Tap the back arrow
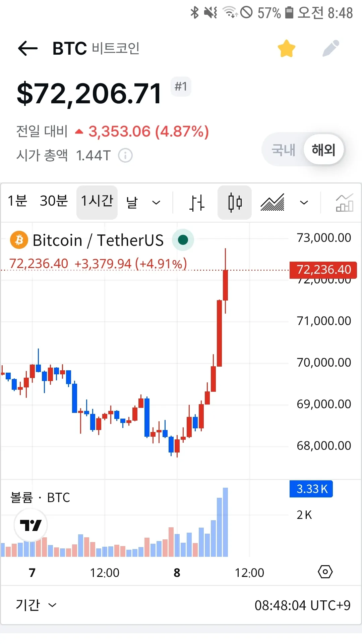Viewport: 362px width, 644px height. pos(27,48)
